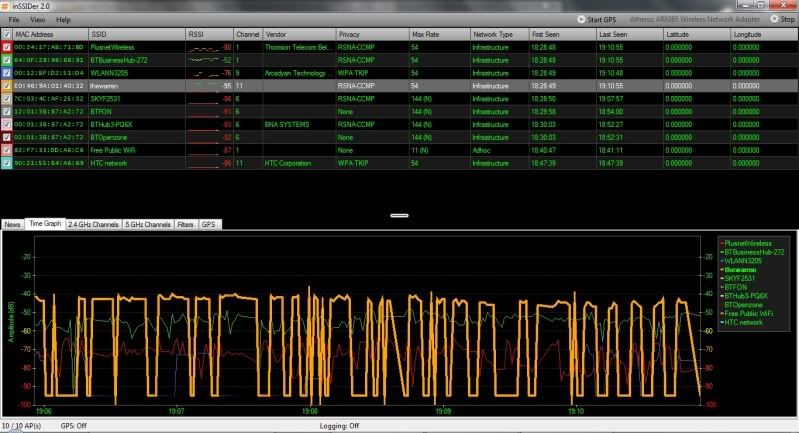Select the thewarren SSID cell
The image size is (799, 433).
pyautogui.click(x=137, y=86)
